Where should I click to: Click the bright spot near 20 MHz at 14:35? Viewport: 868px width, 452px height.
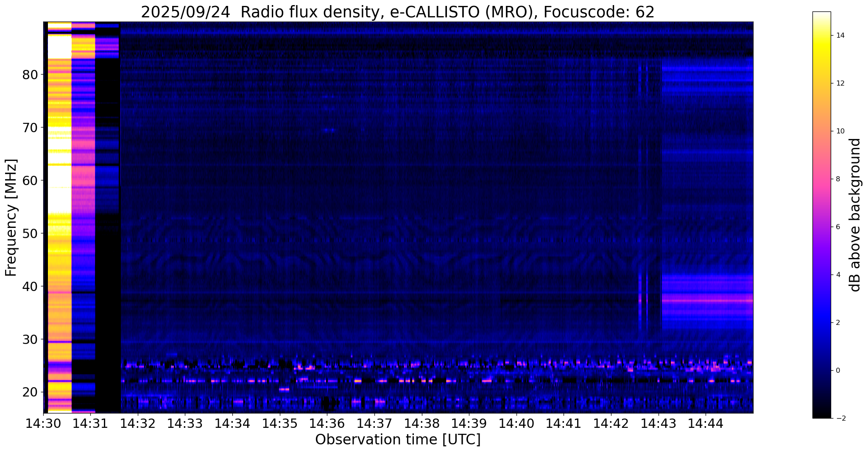[x=284, y=389]
